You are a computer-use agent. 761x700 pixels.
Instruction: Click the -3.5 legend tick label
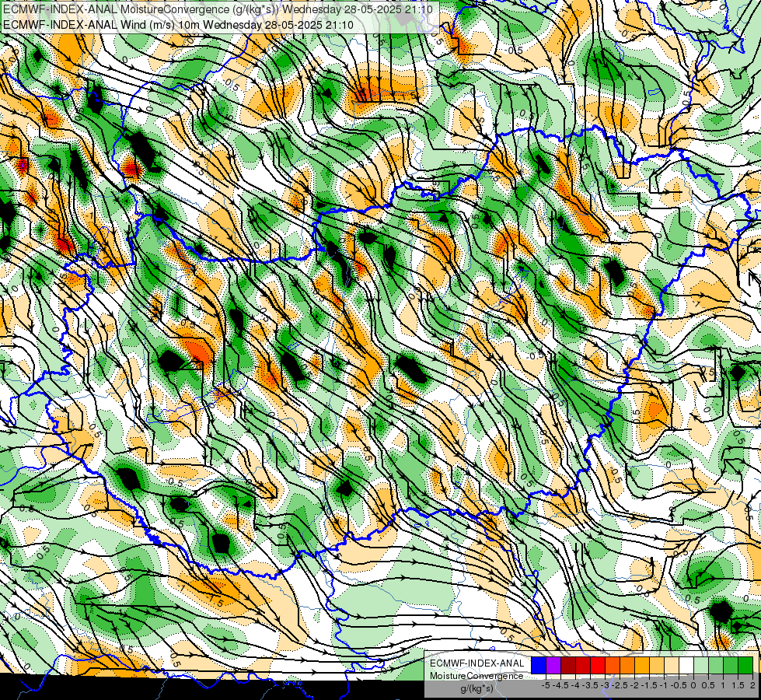click(588, 685)
